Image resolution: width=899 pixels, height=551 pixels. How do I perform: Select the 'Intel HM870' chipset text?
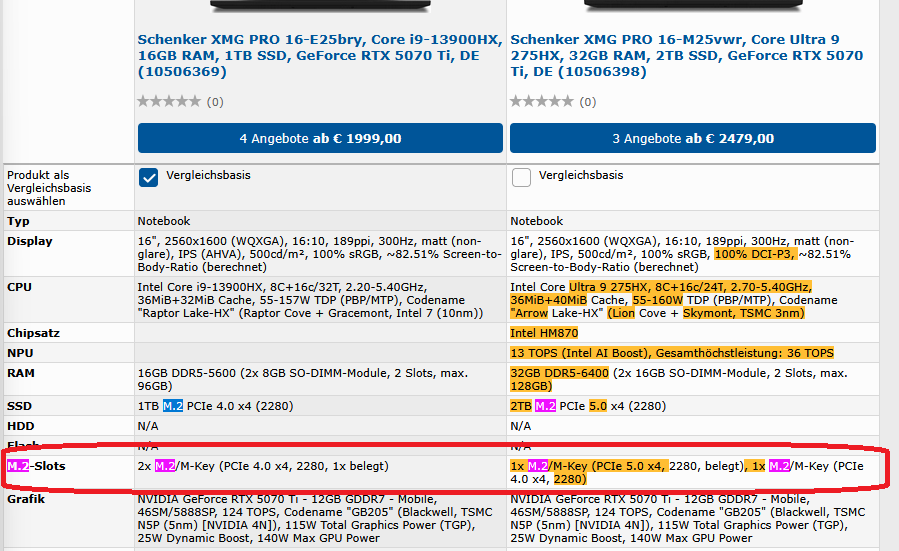tap(544, 333)
